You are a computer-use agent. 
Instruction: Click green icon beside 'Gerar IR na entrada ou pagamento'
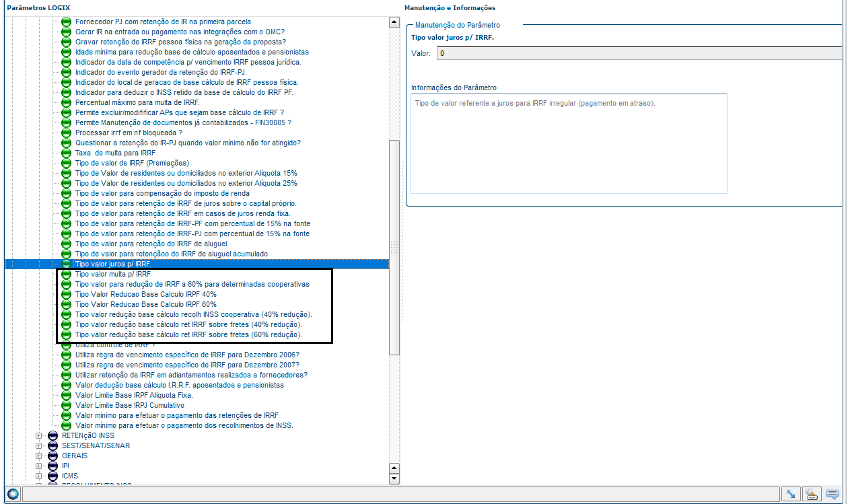pos(66,32)
